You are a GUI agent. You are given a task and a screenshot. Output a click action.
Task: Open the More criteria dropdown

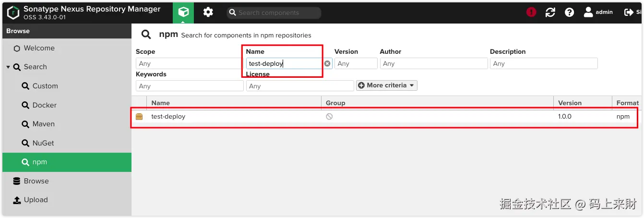pos(387,85)
